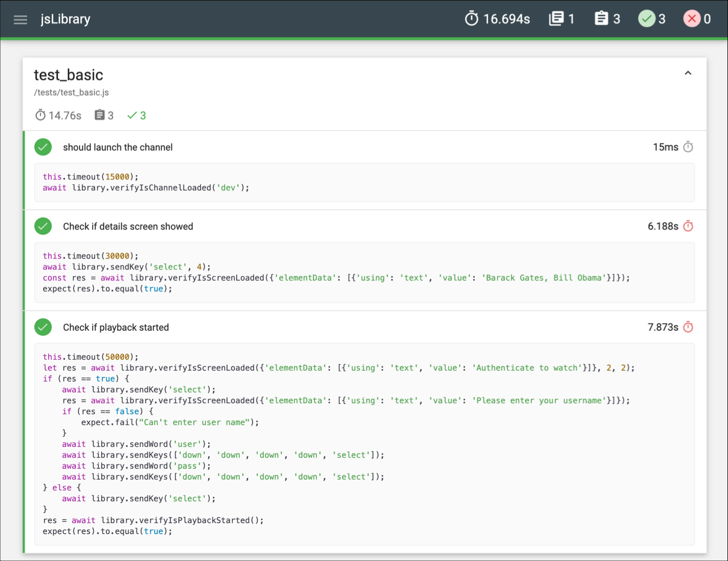Click the 14.76s suite duration value
This screenshot has width=728, height=561.
click(x=65, y=115)
